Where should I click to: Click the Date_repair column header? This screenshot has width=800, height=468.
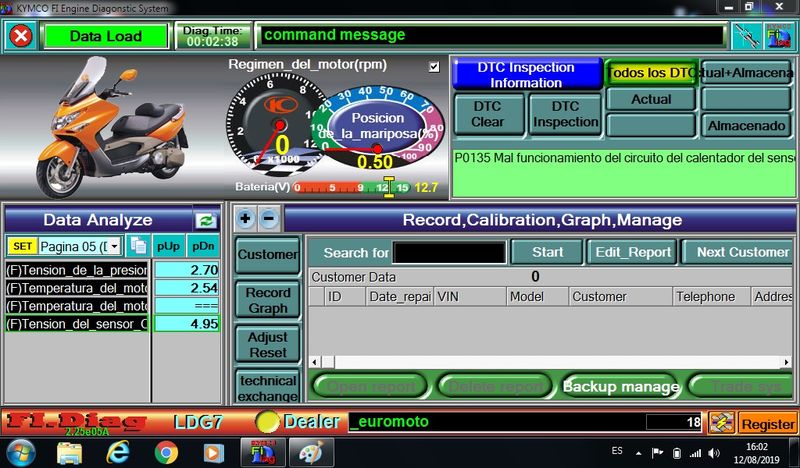tap(399, 297)
